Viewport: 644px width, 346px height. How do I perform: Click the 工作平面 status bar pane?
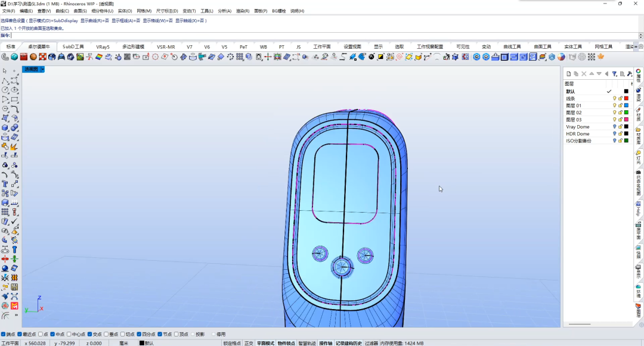10,343
